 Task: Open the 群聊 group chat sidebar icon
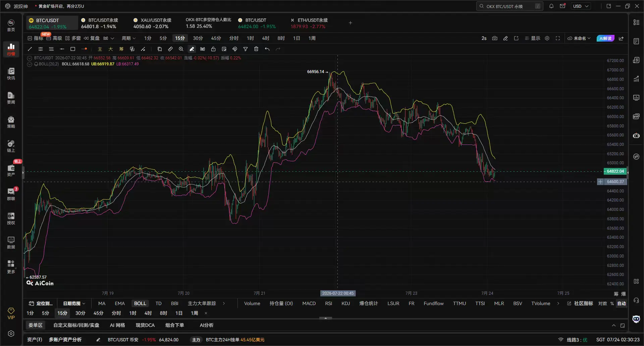pyautogui.click(x=11, y=194)
